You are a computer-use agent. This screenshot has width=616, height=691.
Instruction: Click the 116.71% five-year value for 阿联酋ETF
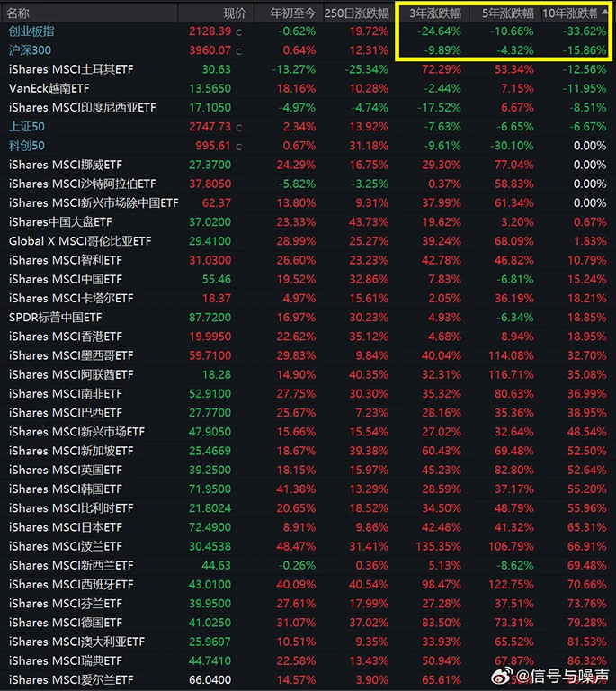[x=511, y=374]
